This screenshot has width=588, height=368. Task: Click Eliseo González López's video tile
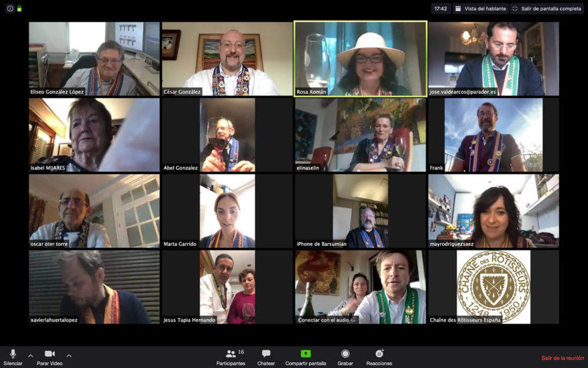(x=94, y=59)
